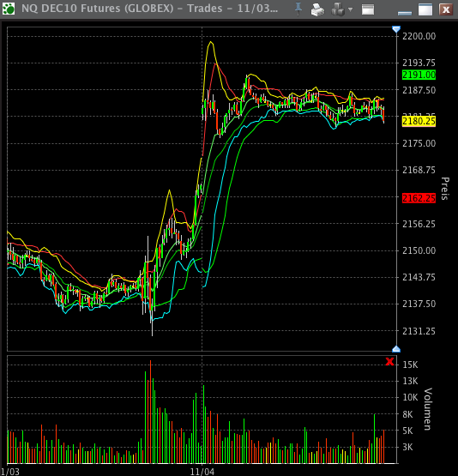Select the green 2191.00 price label
Screen dimensions: 458x476
(x=419, y=75)
